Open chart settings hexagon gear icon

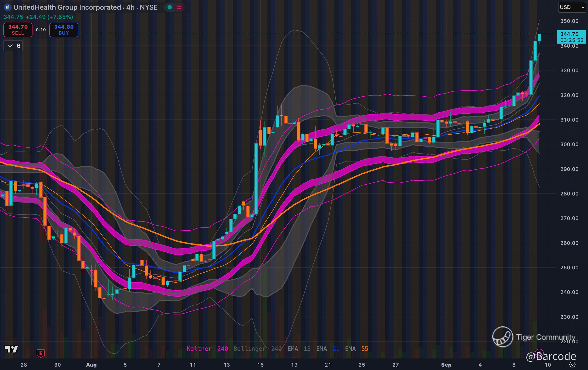572,365
